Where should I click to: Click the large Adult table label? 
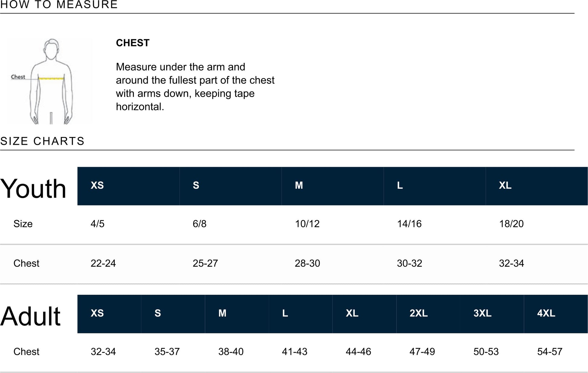tap(31, 316)
